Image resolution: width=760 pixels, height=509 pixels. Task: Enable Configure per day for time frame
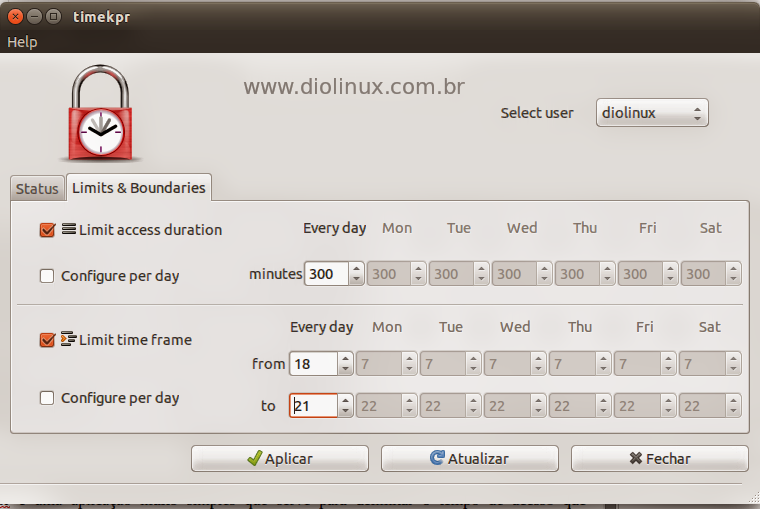tap(47, 398)
